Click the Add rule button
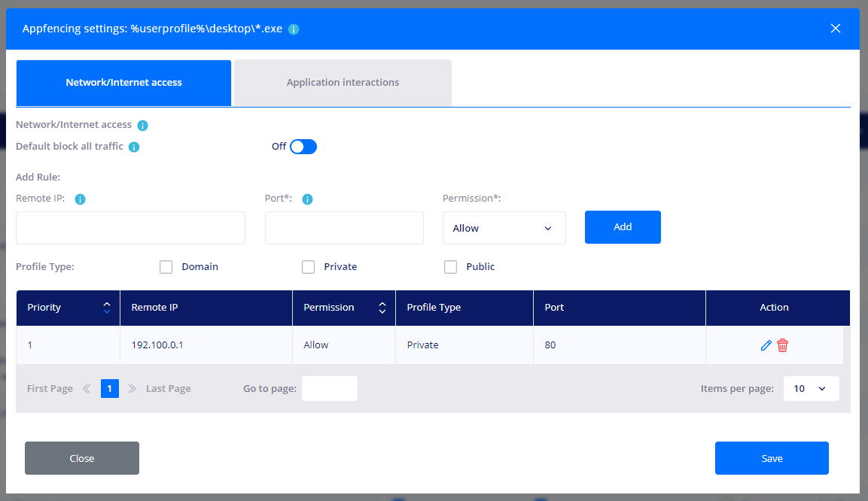This screenshot has width=868, height=501. coord(623,227)
